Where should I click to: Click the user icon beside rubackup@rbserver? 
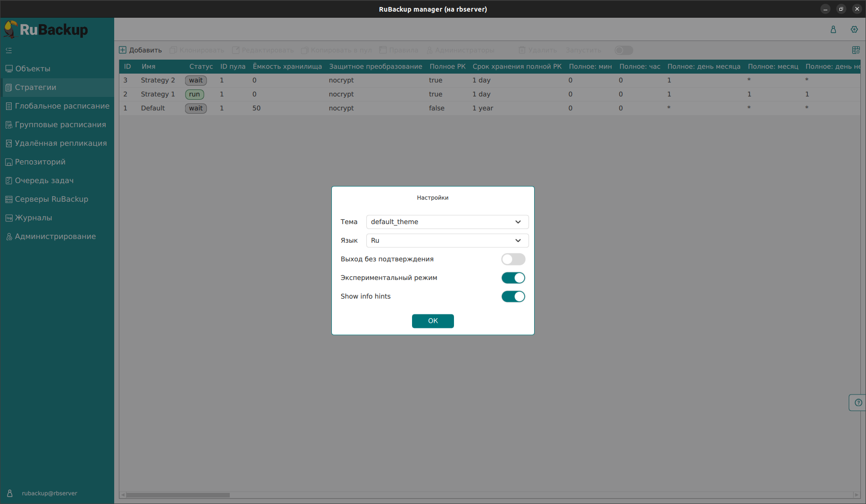[10, 493]
